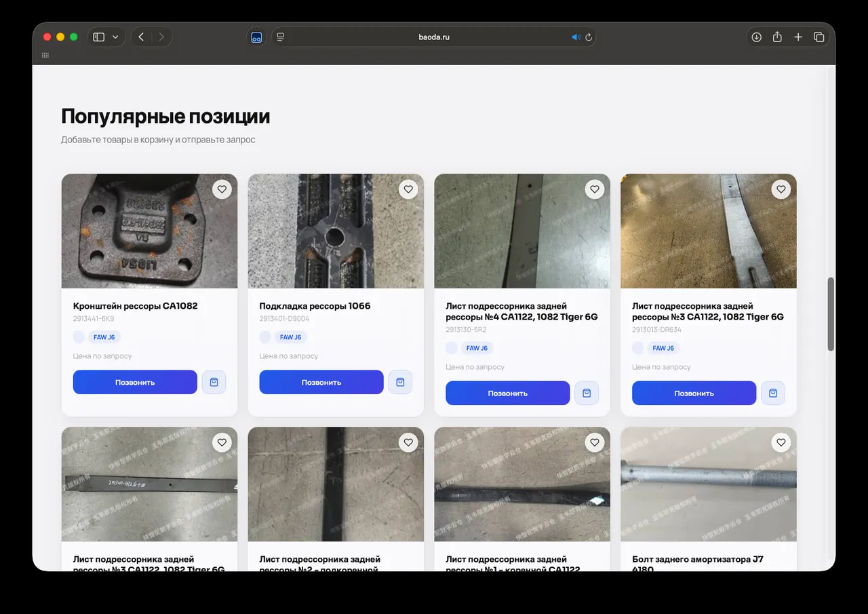Favorite the Болт заднего амортизатора J7 product
The height and width of the screenshot is (614, 868).
[x=781, y=442]
